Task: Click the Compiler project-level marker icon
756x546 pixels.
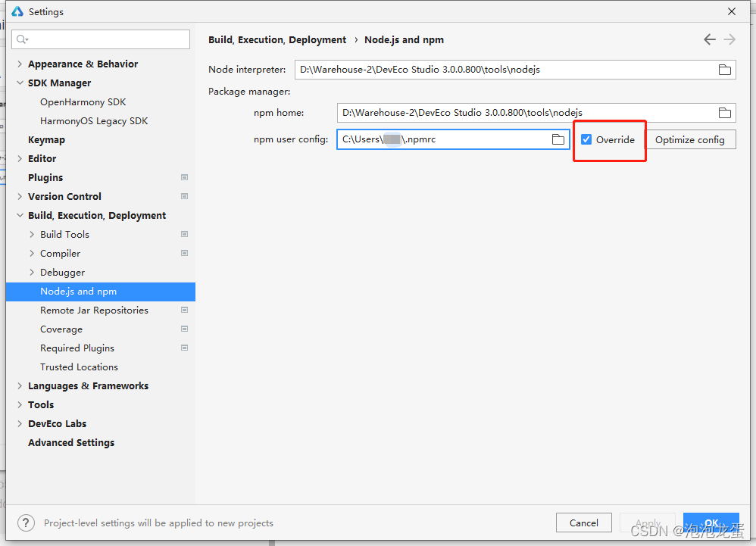Action: pos(184,254)
